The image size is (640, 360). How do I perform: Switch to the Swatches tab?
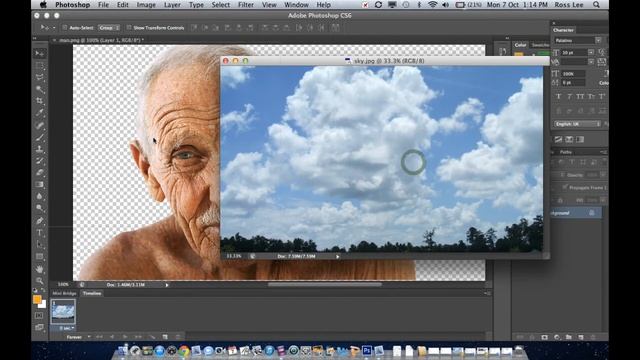(x=540, y=45)
